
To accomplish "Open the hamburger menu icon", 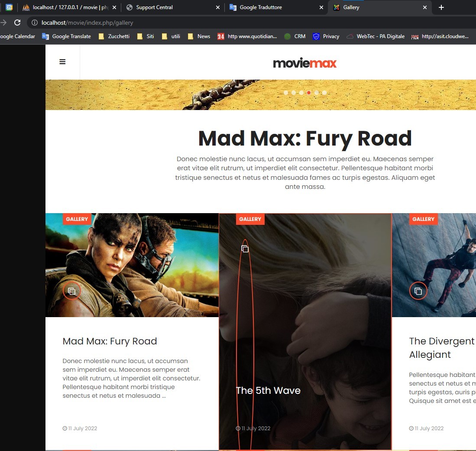I will click(x=62, y=62).
